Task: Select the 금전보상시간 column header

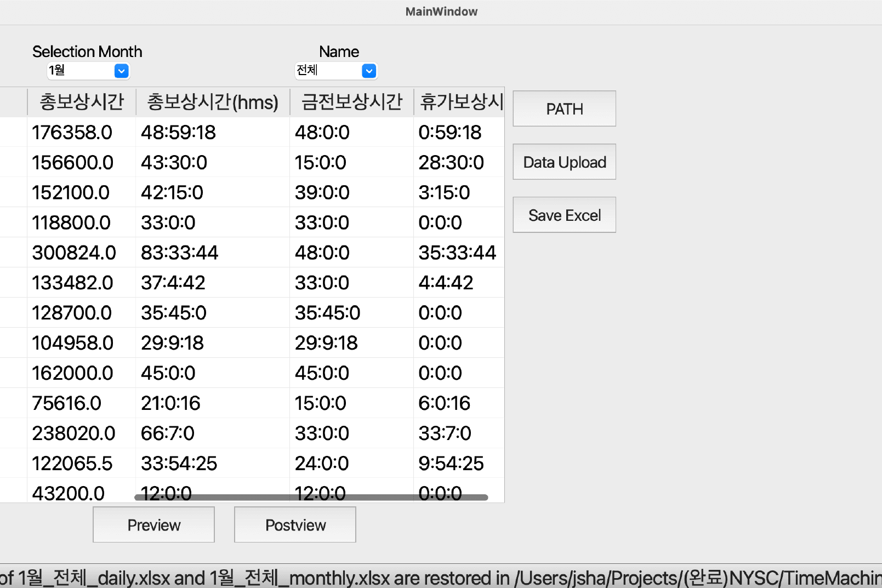Action: (x=351, y=102)
